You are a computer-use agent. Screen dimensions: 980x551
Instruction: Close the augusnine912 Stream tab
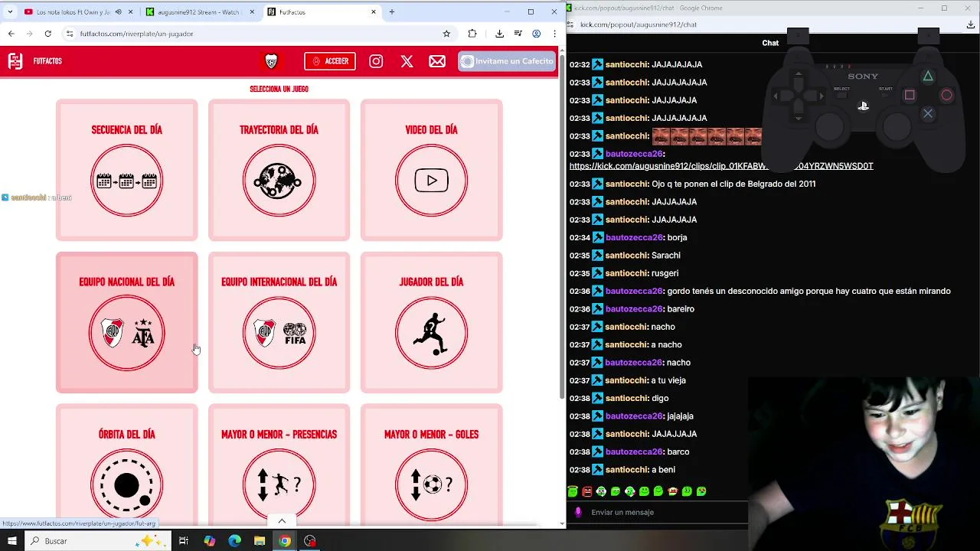click(x=252, y=12)
